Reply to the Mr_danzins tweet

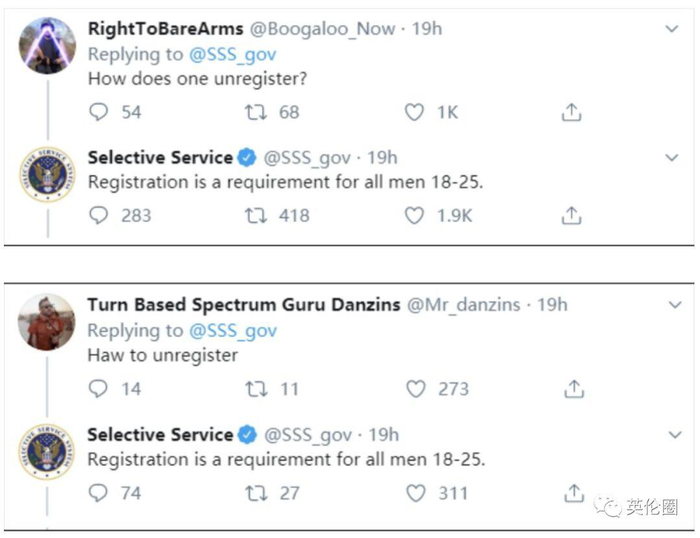pos(98,389)
